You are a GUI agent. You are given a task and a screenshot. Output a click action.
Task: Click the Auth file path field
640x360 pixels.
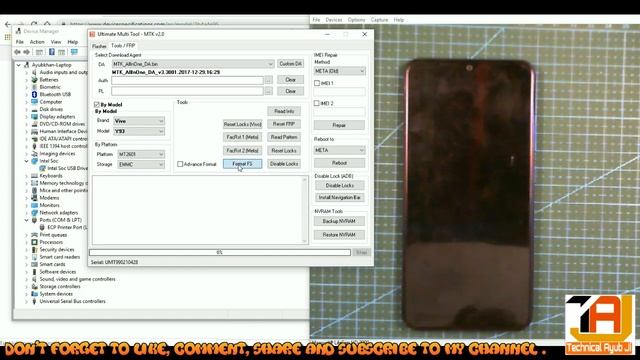(187, 80)
